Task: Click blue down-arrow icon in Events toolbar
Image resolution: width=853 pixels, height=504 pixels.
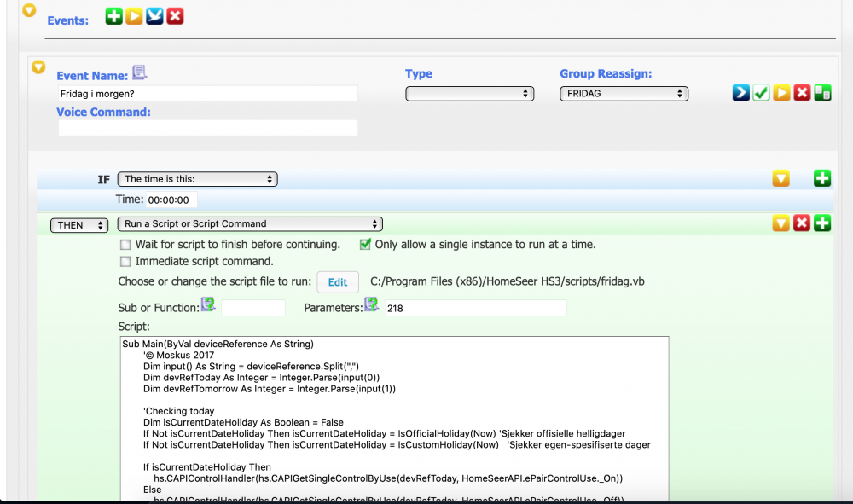Action: click(x=154, y=16)
